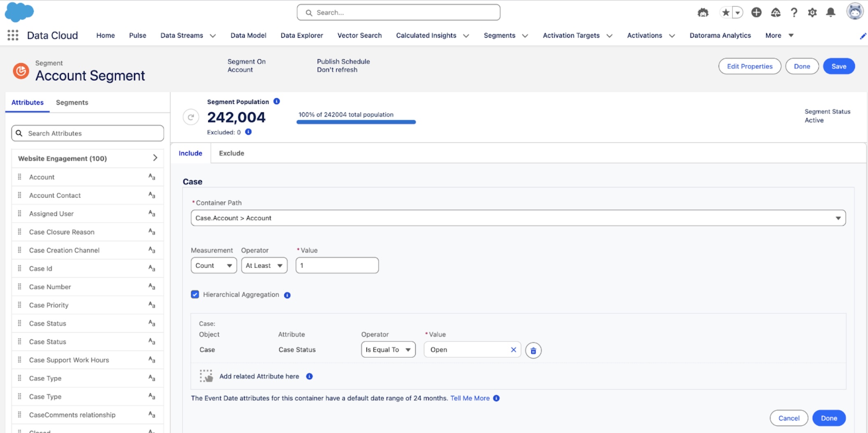This screenshot has height=433, width=868.
Task: Click the drag handle for Account attribute
Action: click(x=19, y=177)
